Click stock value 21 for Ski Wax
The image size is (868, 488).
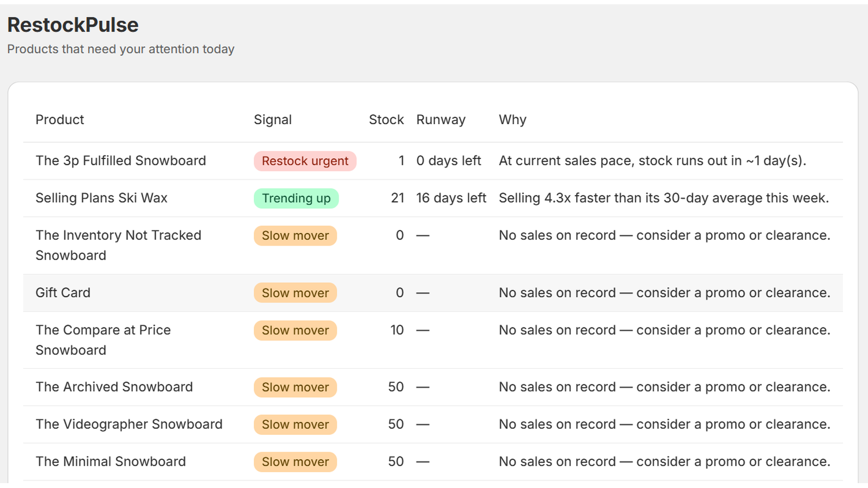coord(398,198)
